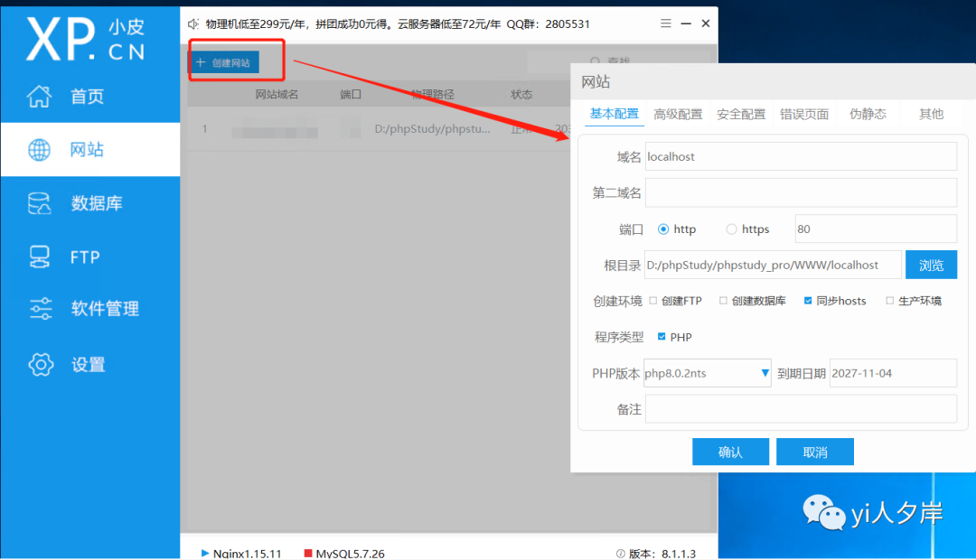Minimize the phpStudy window
This screenshot has width=976, height=560.
pos(686,23)
